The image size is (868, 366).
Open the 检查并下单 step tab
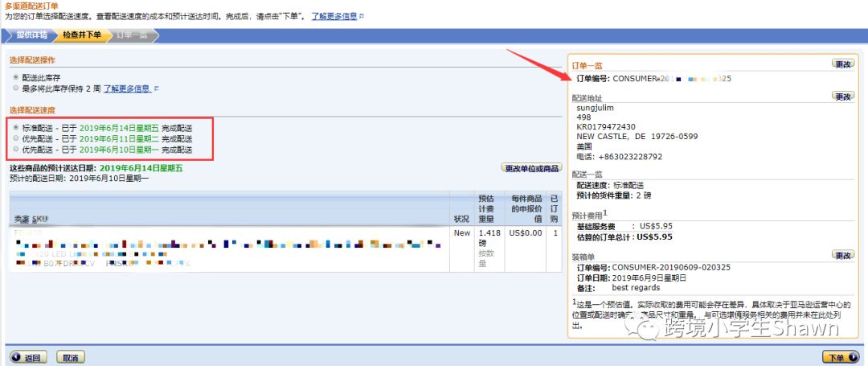pyautogui.click(x=81, y=35)
